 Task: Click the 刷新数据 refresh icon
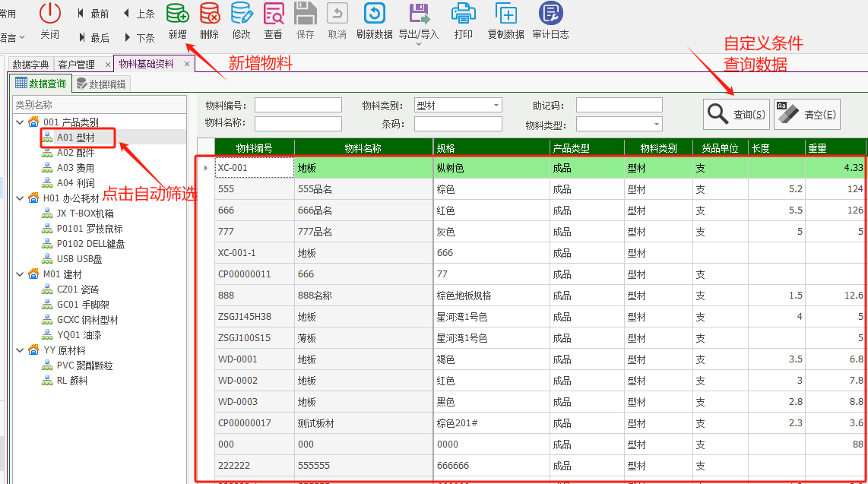374,13
